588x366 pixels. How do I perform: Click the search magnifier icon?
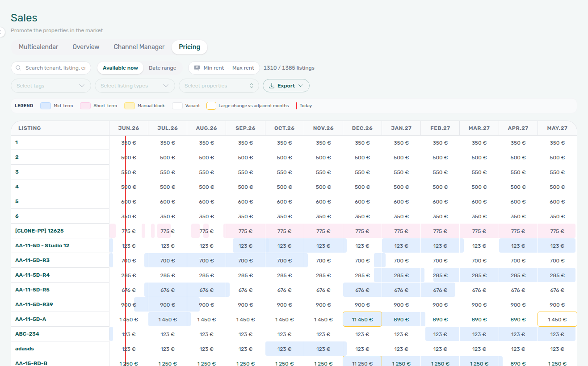[18, 68]
